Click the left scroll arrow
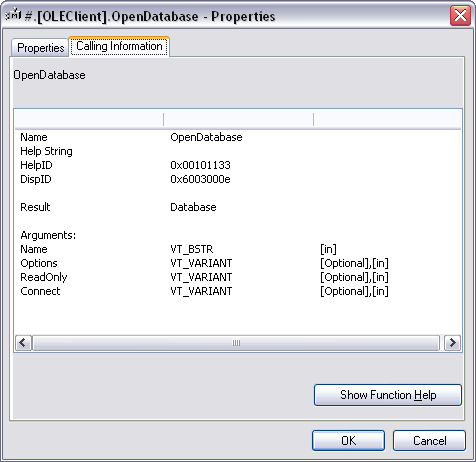Screen dimensions: 476x462 (23, 343)
